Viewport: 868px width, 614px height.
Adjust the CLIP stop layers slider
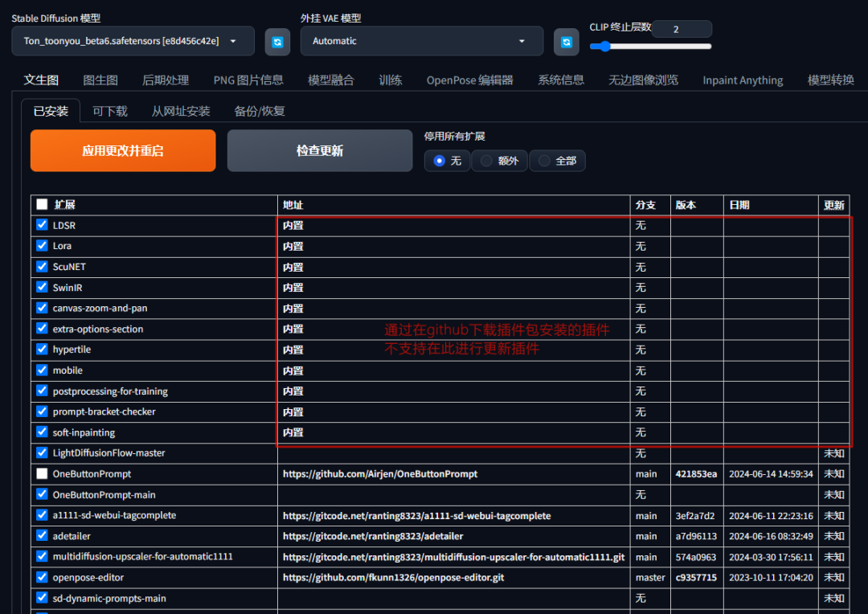pos(650,47)
